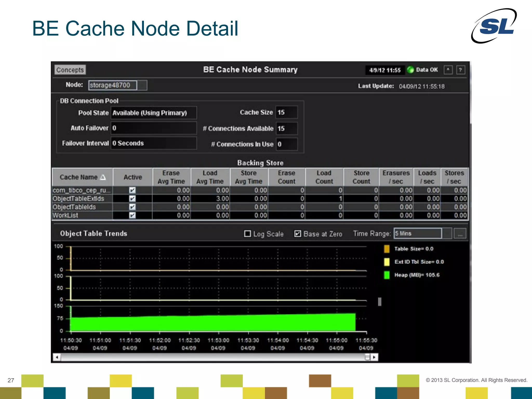Click the green Heap trend area

click(213, 323)
